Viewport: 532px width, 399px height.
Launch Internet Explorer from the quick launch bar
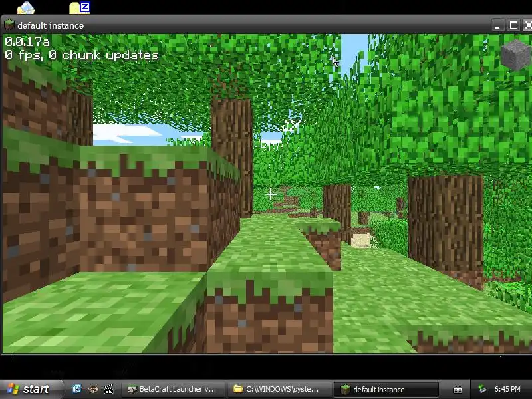77,389
